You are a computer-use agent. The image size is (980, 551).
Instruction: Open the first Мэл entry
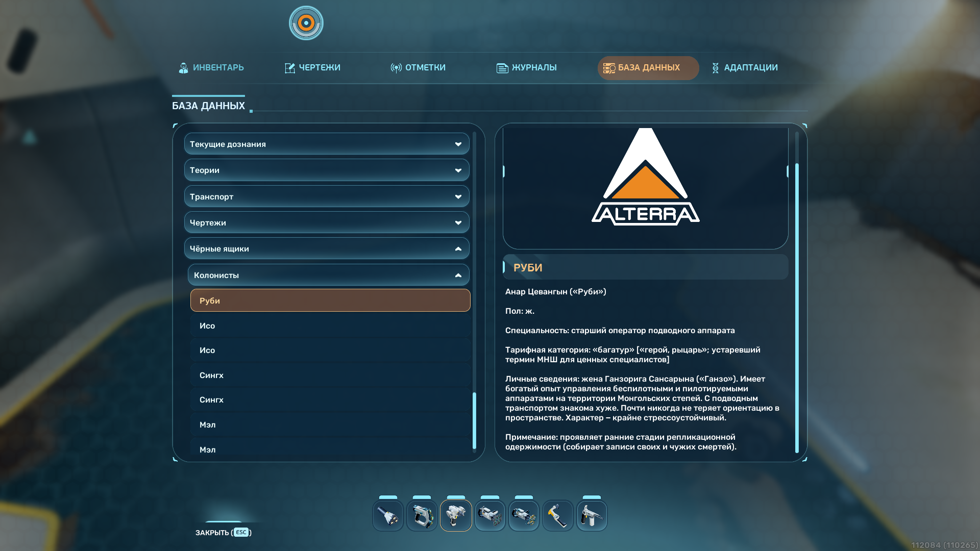point(330,424)
